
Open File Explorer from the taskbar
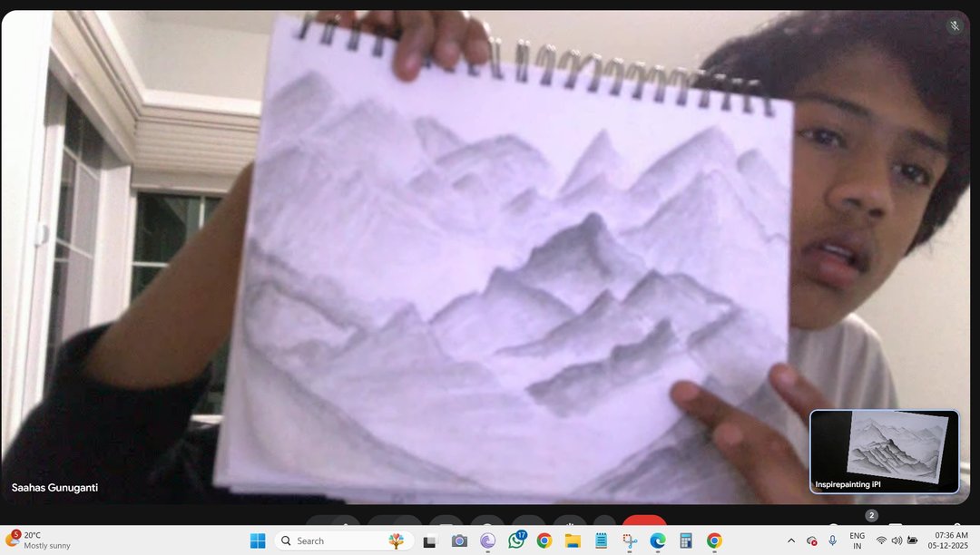tap(573, 541)
